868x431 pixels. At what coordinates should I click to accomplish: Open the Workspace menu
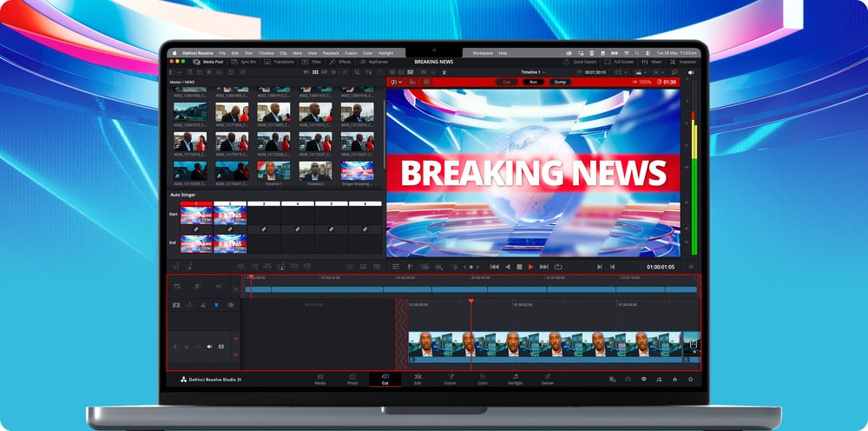[482, 53]
